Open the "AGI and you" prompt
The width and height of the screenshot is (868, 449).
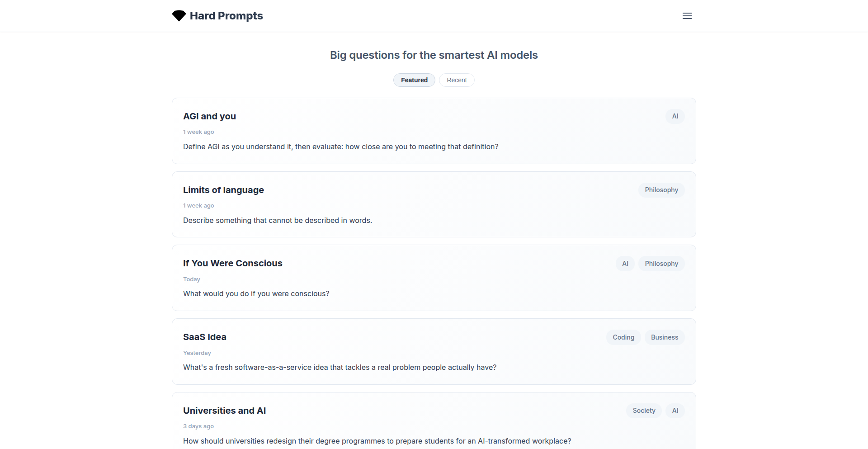pyautogui.click(x=209, y=116)
